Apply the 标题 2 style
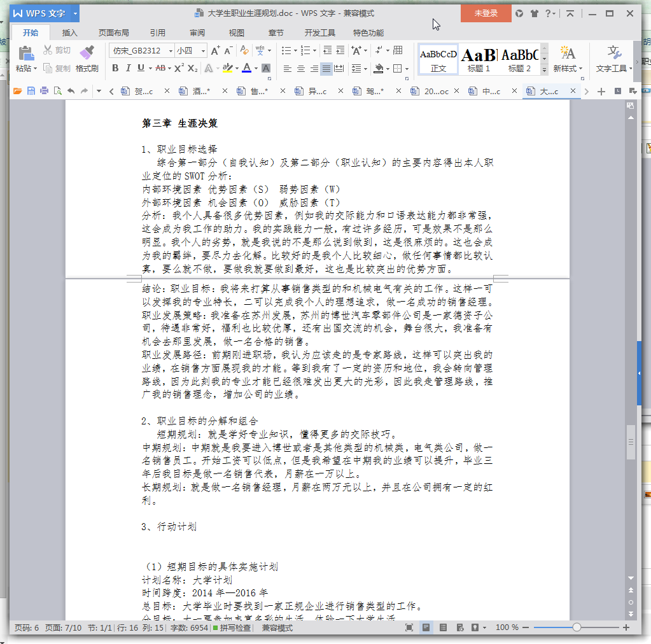Screen dimensions: 651x644 [x=519, y=60]
